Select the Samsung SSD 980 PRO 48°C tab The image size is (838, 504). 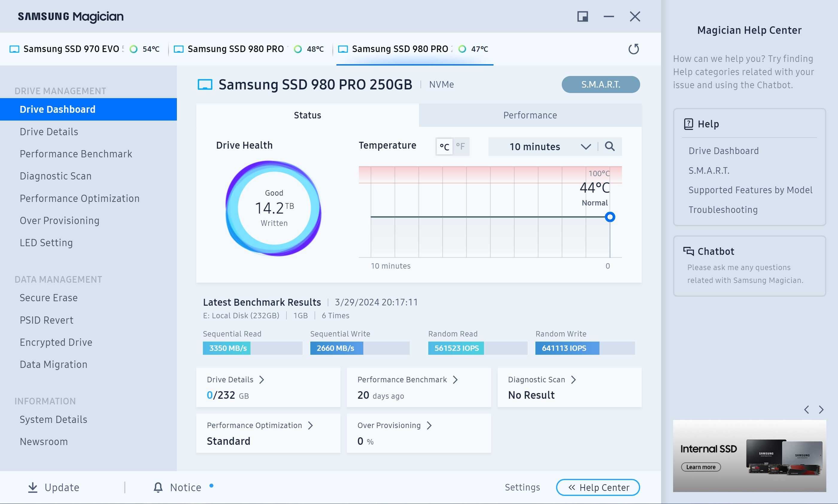[x=249, y=49]
